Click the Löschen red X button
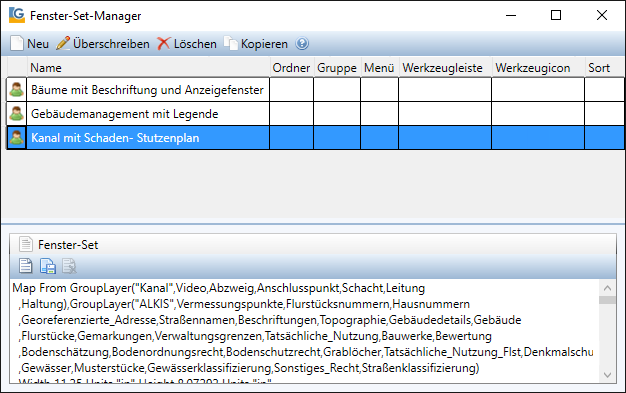This screenshot has width=626, height=393. (x=187, y=44)
